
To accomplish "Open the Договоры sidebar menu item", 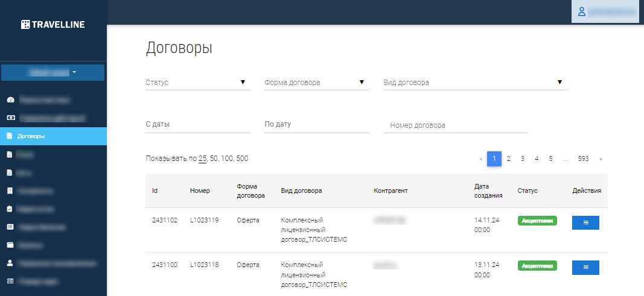I will coord(53,136).
